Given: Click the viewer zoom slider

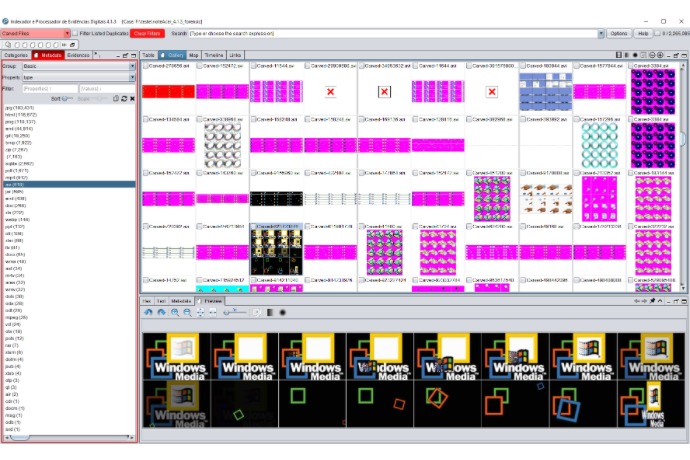Looking at the screenshot, I should point(235,312).
